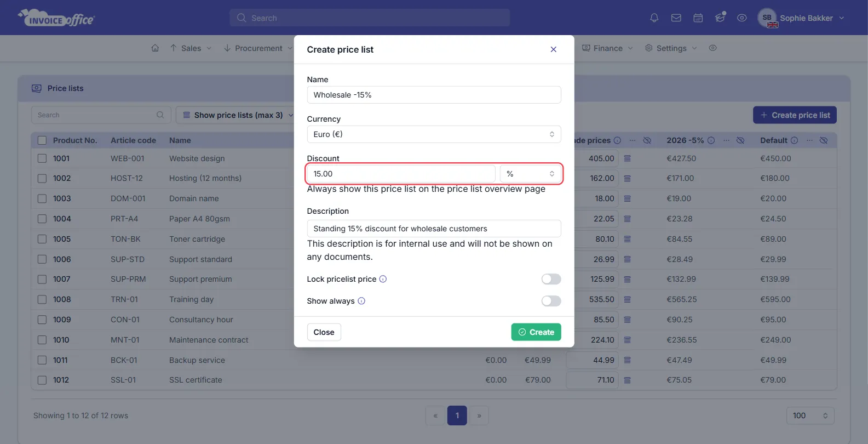Image resolution: width=868 pixels, height=444 pixels.
Task: Enable the Lock pricelist price toggle
Action: point(551,279)
